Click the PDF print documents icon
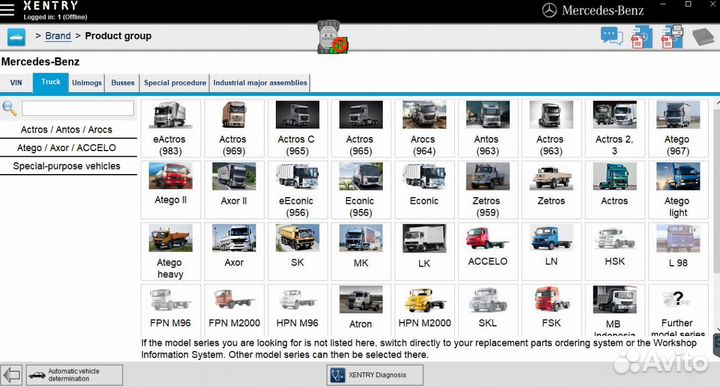720x387 pixels. [672, 37]
